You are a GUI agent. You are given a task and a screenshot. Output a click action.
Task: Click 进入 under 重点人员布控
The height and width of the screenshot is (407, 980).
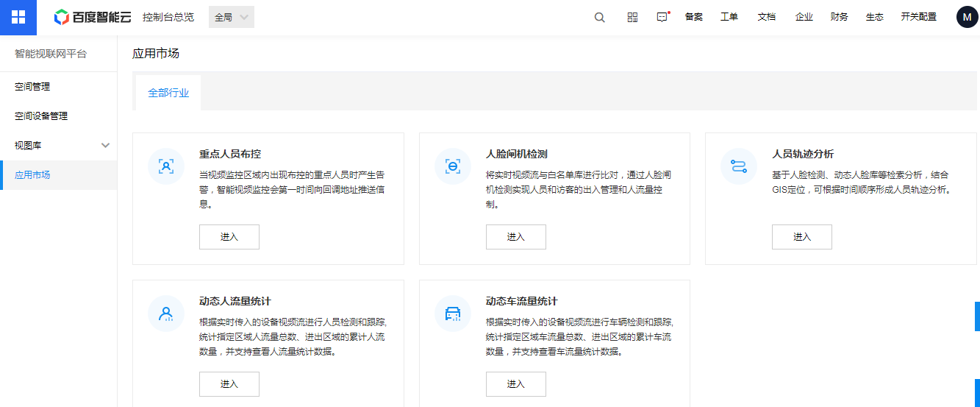(x=229, y=237)
